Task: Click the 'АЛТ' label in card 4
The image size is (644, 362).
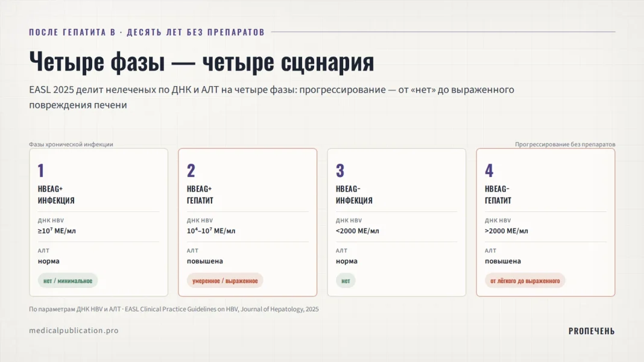Action: 491,251
